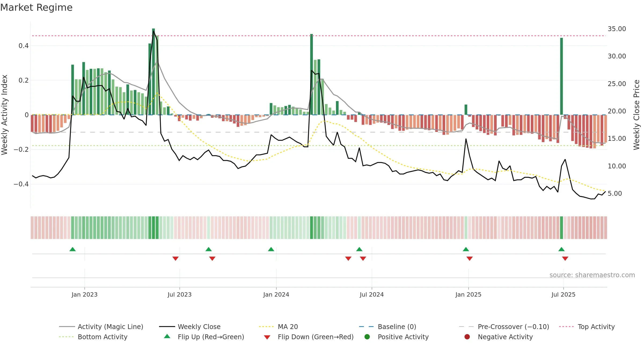
Task: Select the Positive Activity legend entry
Action: pyautogui.click(x=397, y=337)
